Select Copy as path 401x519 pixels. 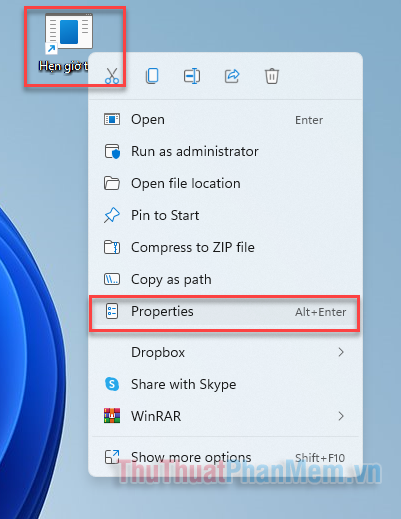tap(225, 279)
